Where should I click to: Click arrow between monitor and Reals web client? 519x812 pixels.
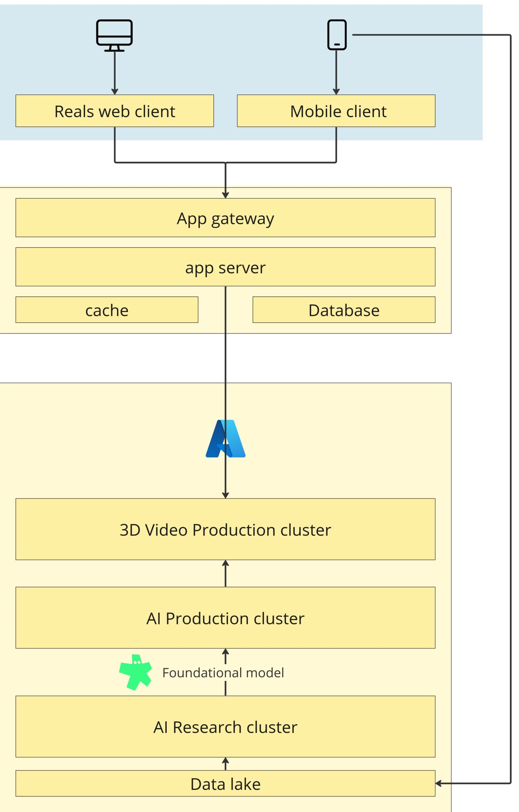(114, 73)
